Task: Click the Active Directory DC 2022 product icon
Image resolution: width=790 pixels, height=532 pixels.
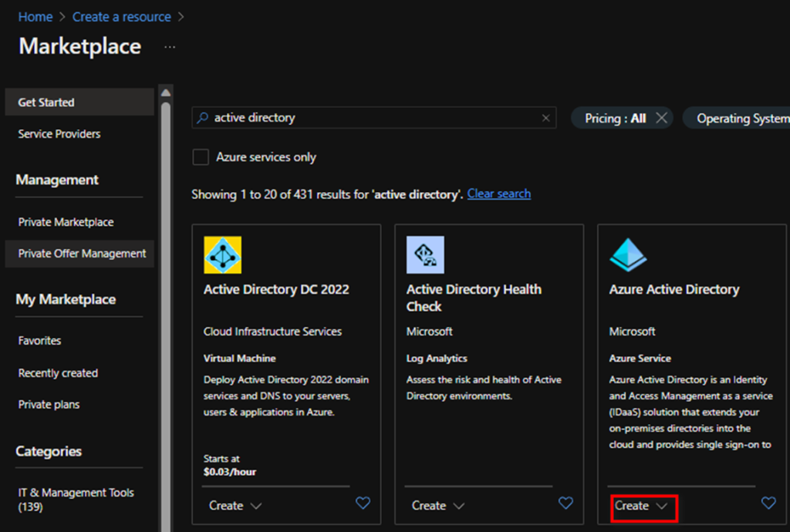Action: (223, 254)
